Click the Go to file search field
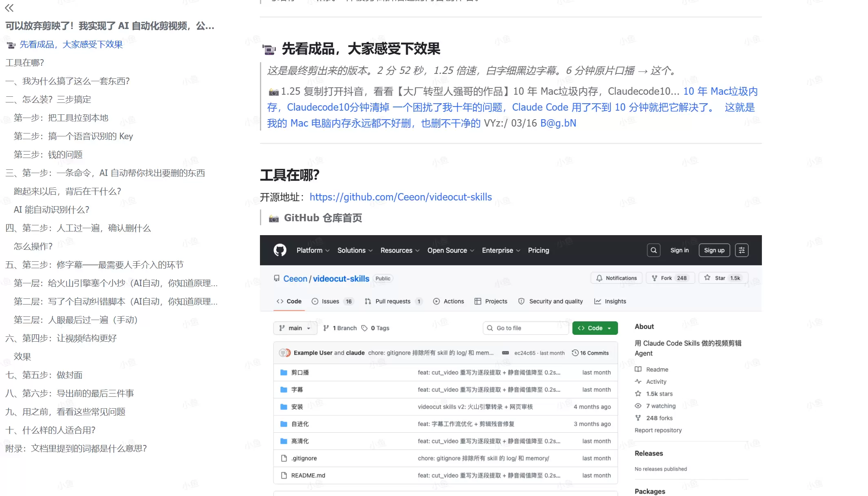This screenshot has width=868, height=496. (526, 328)
